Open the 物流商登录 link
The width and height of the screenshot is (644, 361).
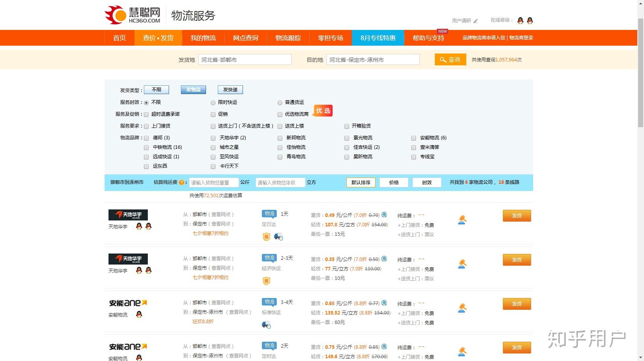coord(521,38)
